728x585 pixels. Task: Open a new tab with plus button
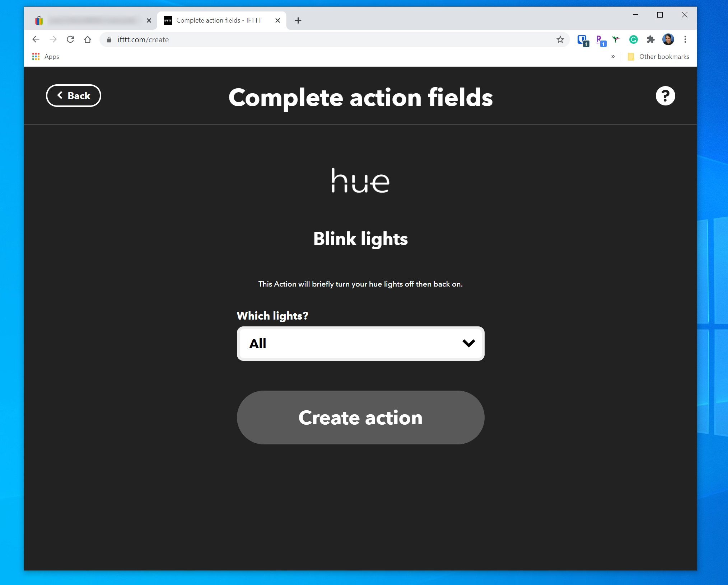(298, 20)
